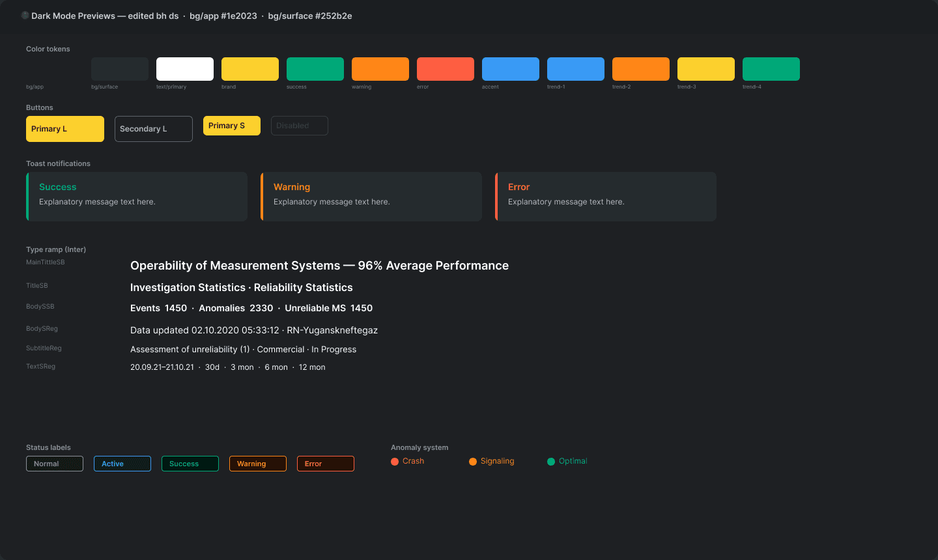Click the 'Type ramp (Inter)' heading
938x560 pixels.
coord(56,249)
